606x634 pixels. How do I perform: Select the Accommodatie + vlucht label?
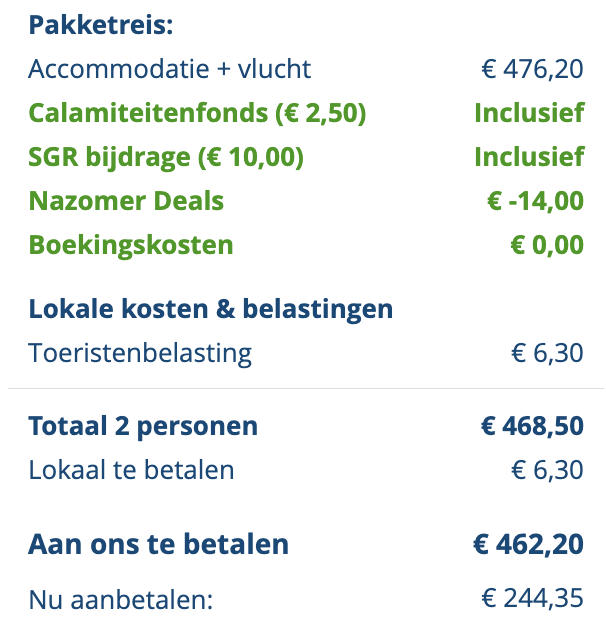170,69
